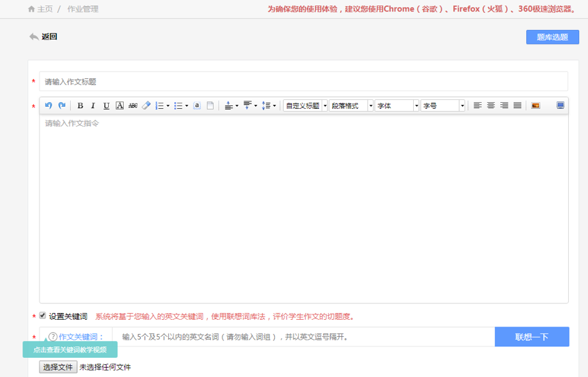Align text to center
The width and height of the screenshot is (588, 377).
[x=491, y=105]
